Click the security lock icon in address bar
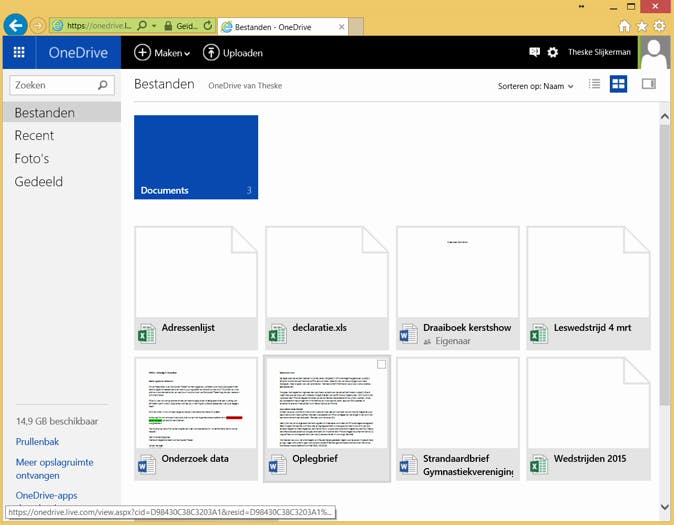 tap(168, 26)
